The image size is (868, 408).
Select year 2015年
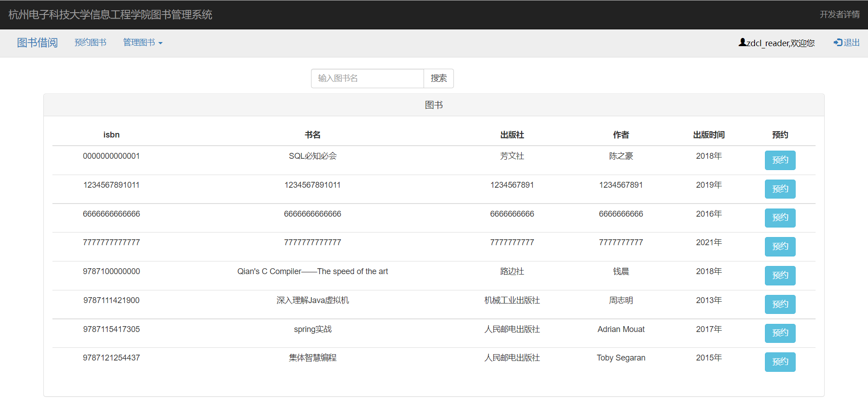(x=708, y=358)
